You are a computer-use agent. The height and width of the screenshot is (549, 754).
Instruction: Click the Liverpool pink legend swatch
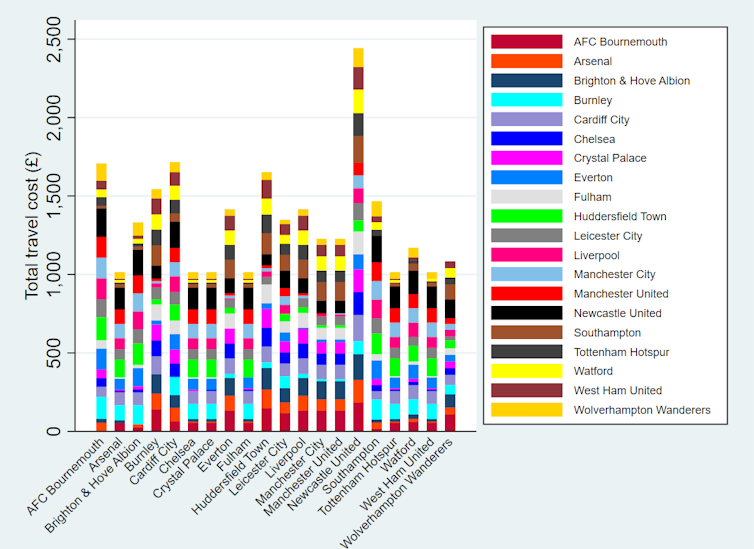[x=527, y=255]
